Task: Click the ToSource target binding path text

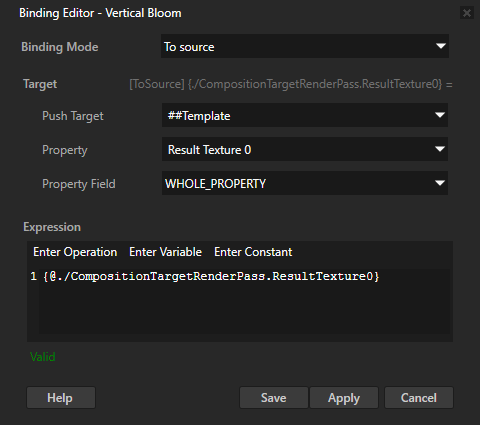Action: [x=291, y=84]
